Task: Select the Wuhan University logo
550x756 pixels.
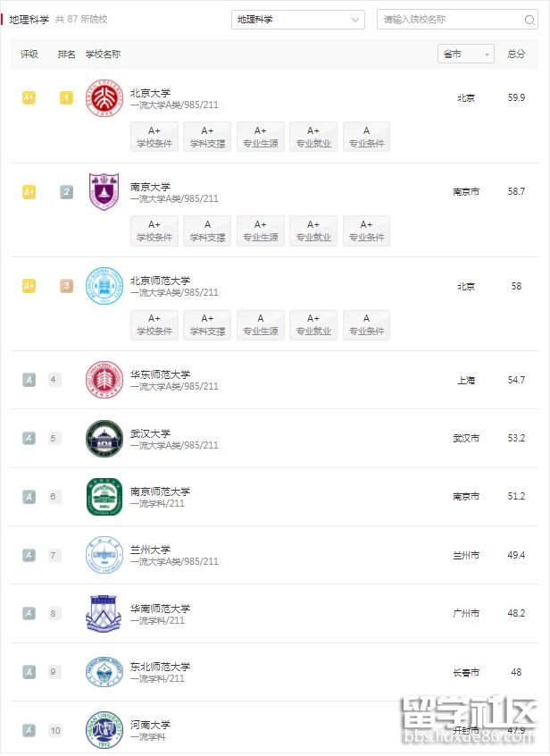Action: pos(104,439)
